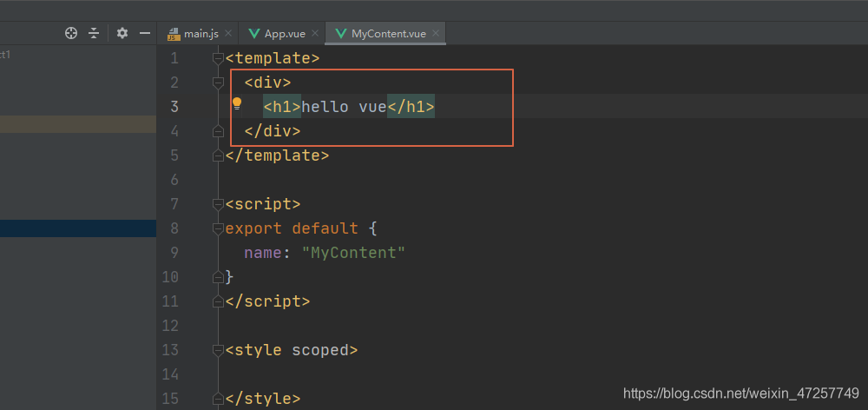Collapse the script block on line 7
Image resolution: width=868 pixels, height=410 pixels.
pyautogui.click(x=219, y=204)
